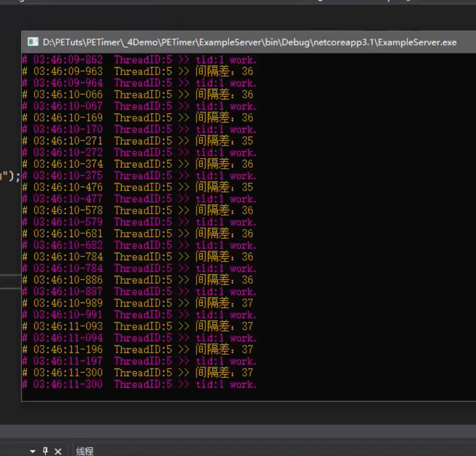This screenshot has height=456, width=476.
Task: Toggle the auto-hide pin on the bottom panel
Action: (45, 451)
